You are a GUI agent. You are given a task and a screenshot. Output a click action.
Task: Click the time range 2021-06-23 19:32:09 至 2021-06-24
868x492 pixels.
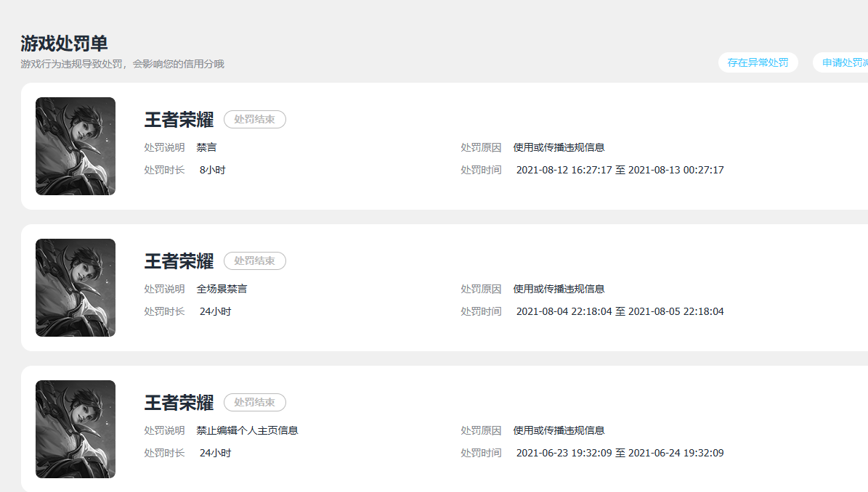620,454
